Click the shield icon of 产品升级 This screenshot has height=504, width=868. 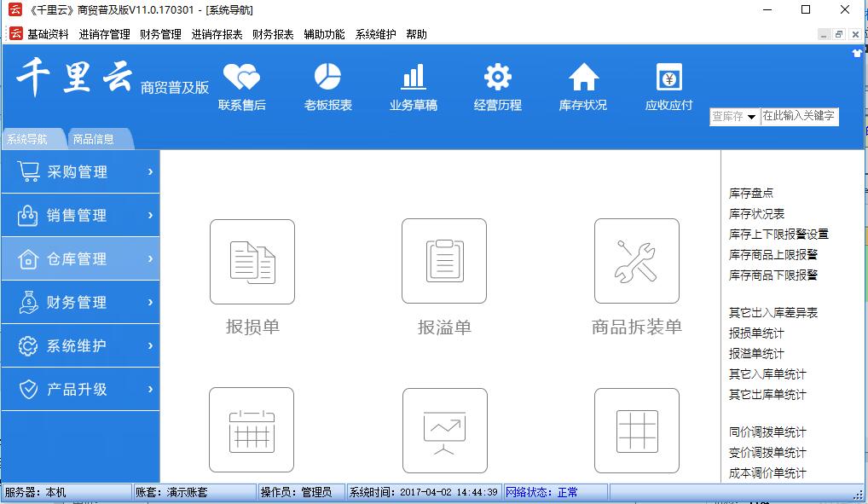coord(28,390)
